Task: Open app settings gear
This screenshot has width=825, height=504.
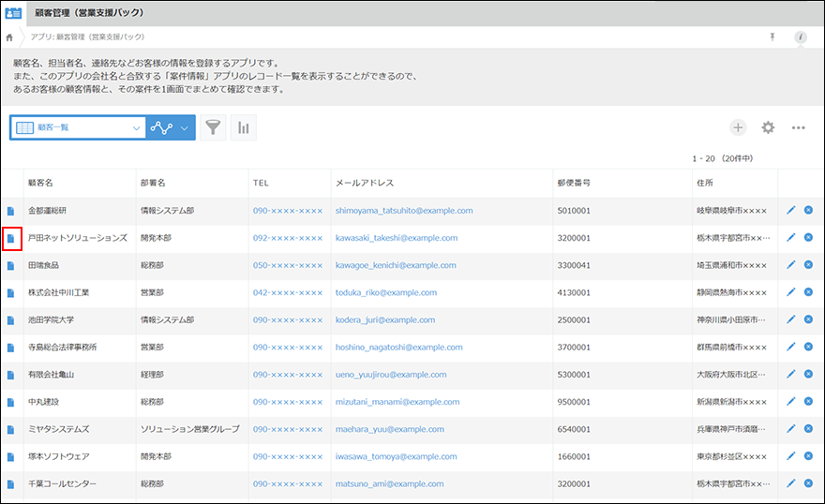Action: click(x=768, y=127)
